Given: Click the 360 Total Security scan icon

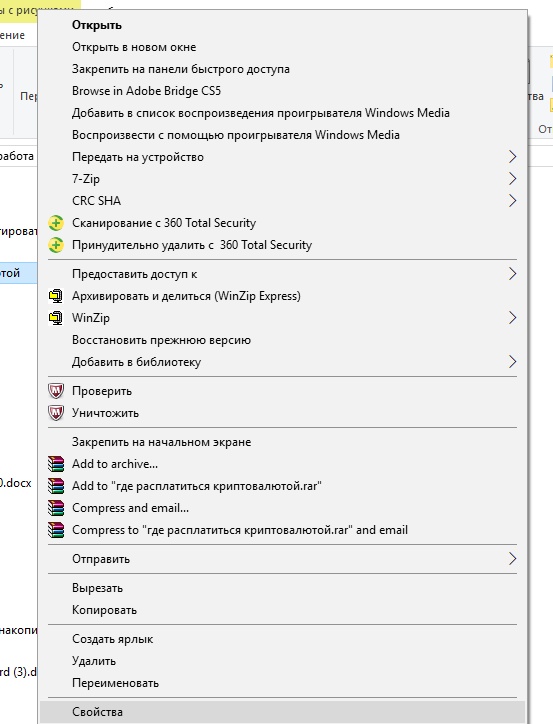Looking at the screenshot, I should [56, 223].
